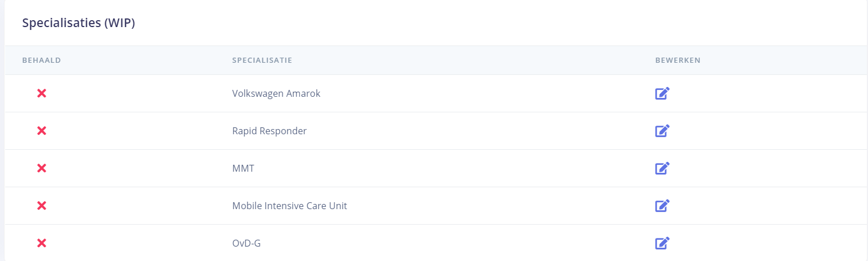Sort by the Specialisatie column header
This screenshot has width=868, height=261.
tap(262, 60)
